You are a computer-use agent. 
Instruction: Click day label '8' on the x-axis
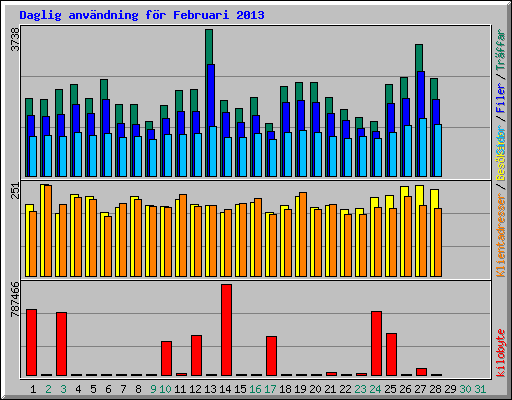pos(138,389)
